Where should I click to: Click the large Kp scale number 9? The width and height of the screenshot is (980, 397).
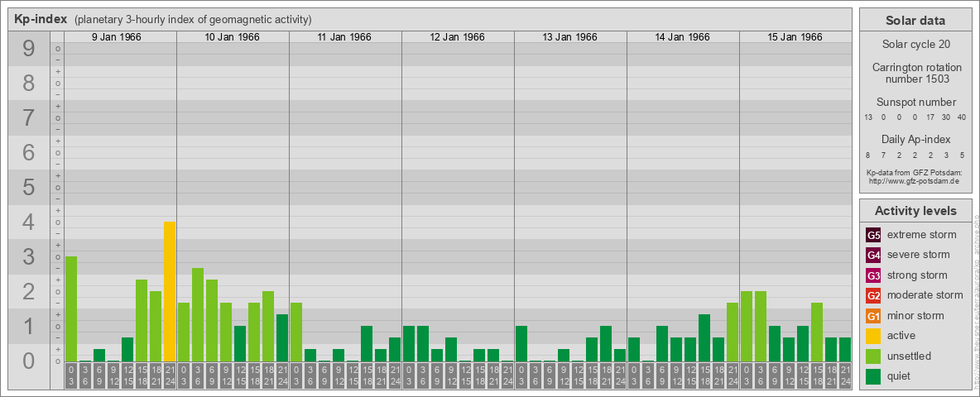tap(28, 49)
